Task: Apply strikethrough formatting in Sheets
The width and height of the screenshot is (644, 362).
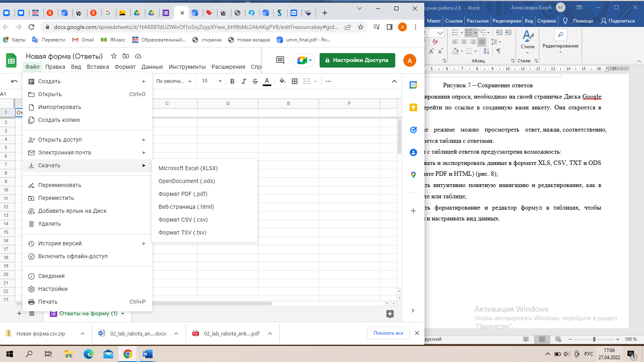Action: click(x=255, y=81)
